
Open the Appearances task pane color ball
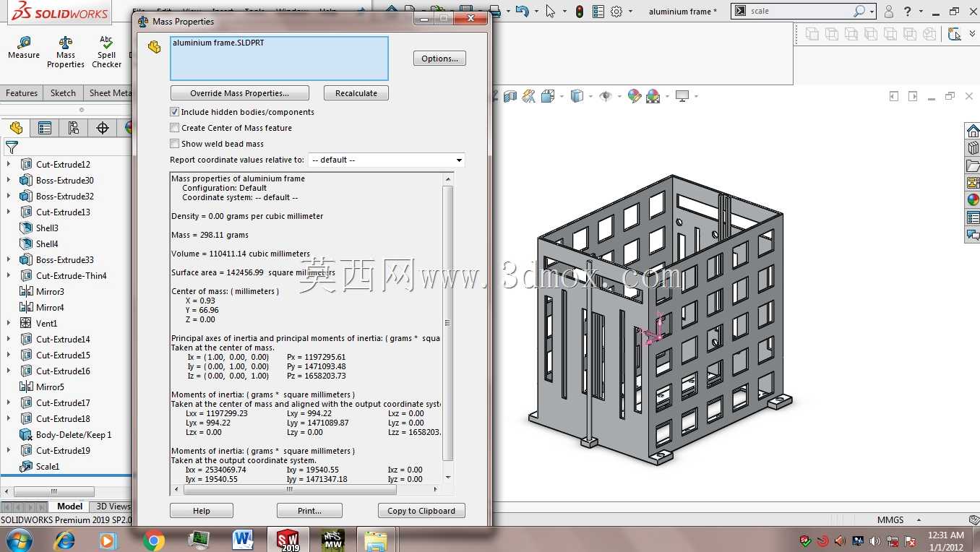973,200
